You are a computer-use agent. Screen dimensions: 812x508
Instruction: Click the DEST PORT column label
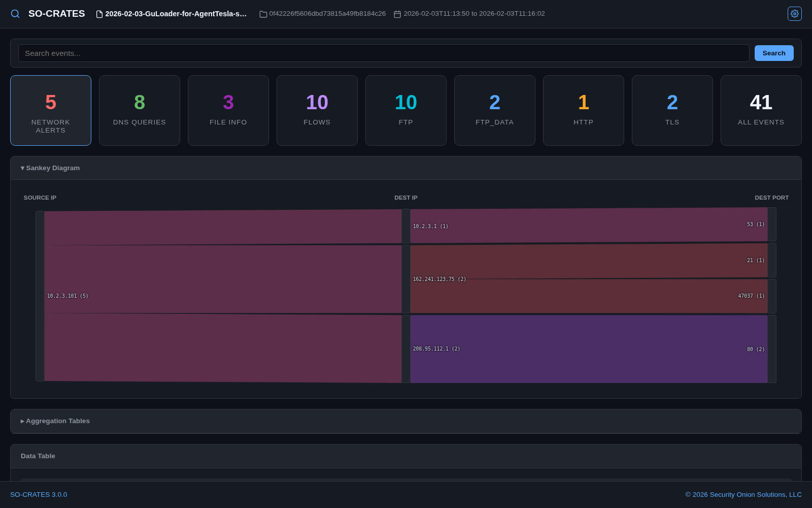click(x=771, y=198)
